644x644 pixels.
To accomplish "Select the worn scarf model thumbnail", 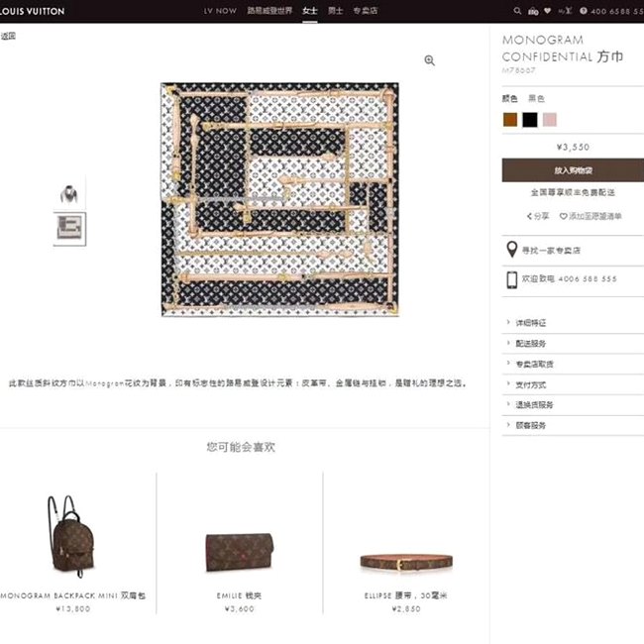I will [69, 194].
